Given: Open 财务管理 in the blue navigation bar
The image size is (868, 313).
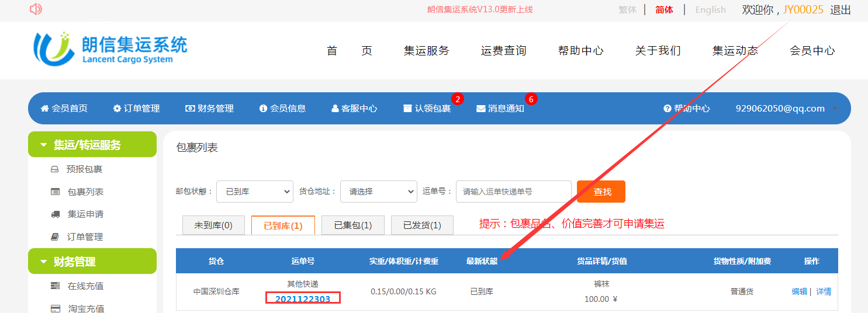Looking at the screenshot, I should click(x=209, y=109).
